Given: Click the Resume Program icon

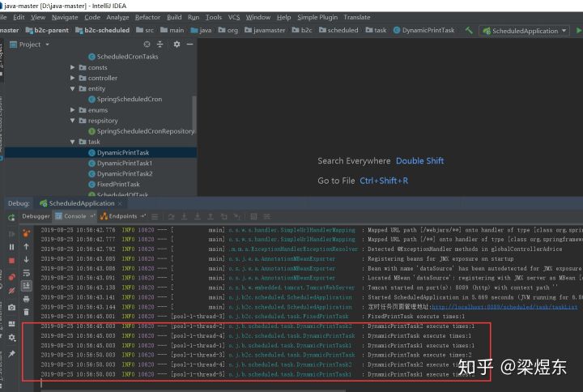Looking at the screenshot, I should [11, 234].
